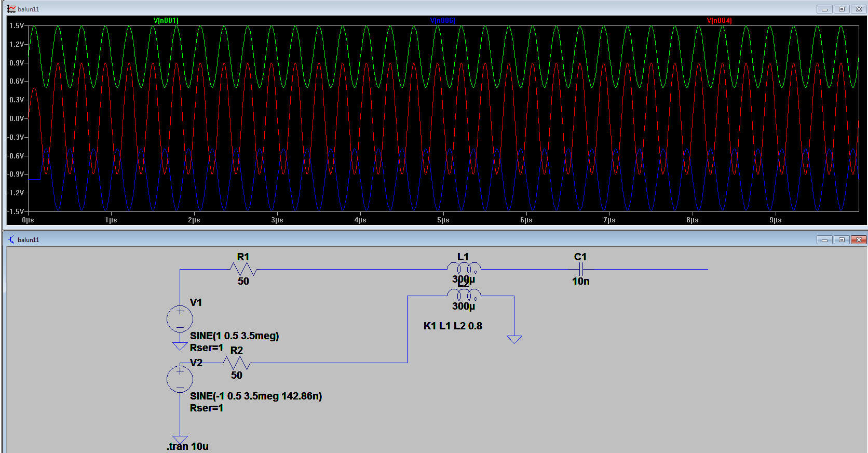Viewport: 868px width, 453px height.
Task: Select resistor R2 symbol
Action: click(237, 363)
